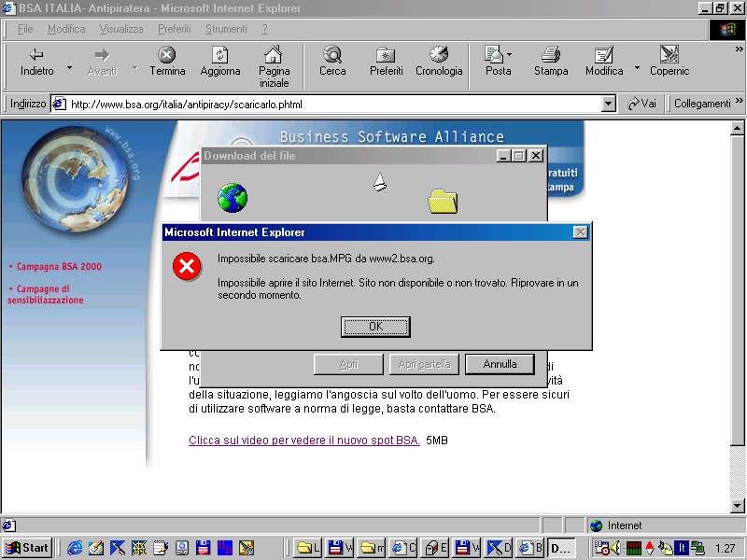The width and height of the screenshot is (747, 560).
Task: Show Cronologia history panel
Action: coord(439,55)
